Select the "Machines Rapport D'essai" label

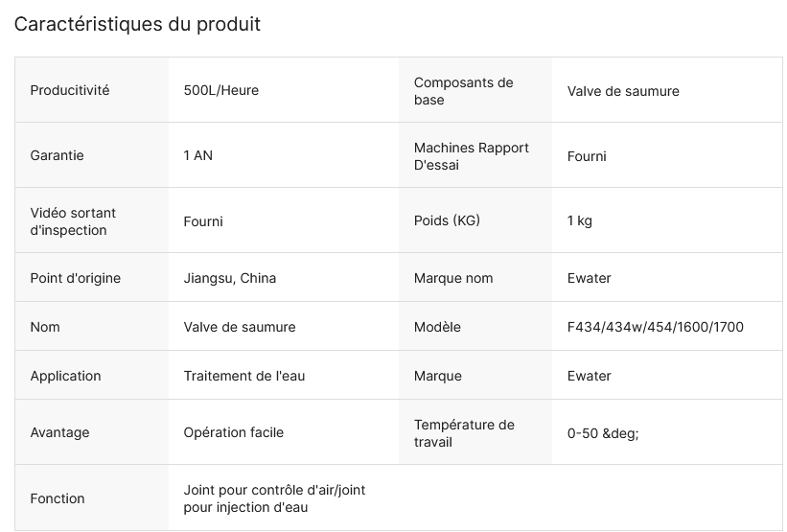coord(472,156)
